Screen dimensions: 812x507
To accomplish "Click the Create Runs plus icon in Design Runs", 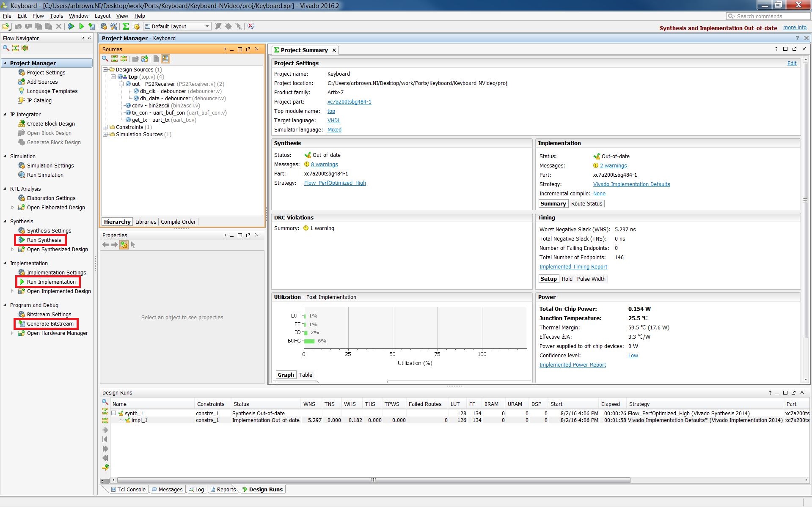I will pos(105,467).
